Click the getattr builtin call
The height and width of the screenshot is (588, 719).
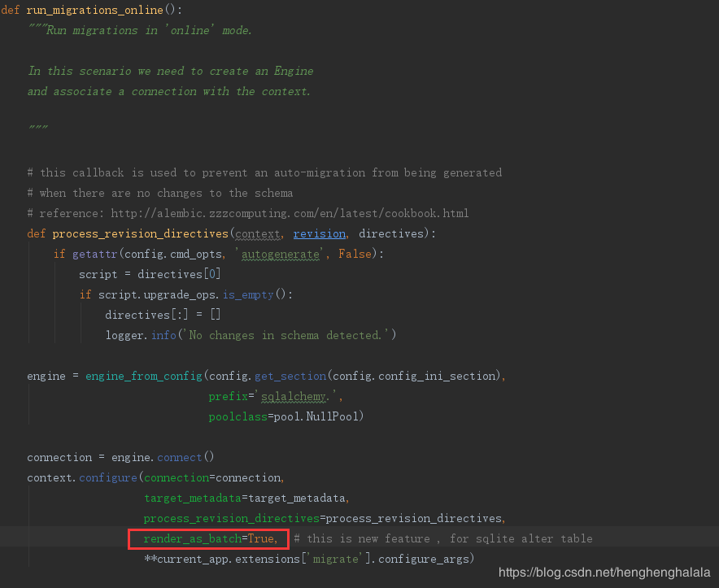pyautogui.click(x=94, y=254)
